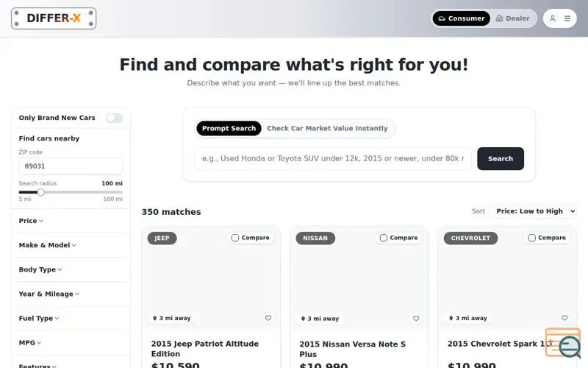This screenshot has width=588, height=368.
Task: Open the Sort Price: Low to High dropdown
Action: pyautogui.click(x=533, y=211)
